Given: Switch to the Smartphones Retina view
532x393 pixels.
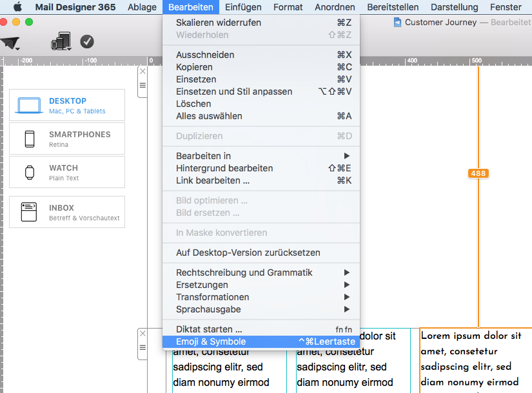Looking at the screenshot, I should 67,139.
